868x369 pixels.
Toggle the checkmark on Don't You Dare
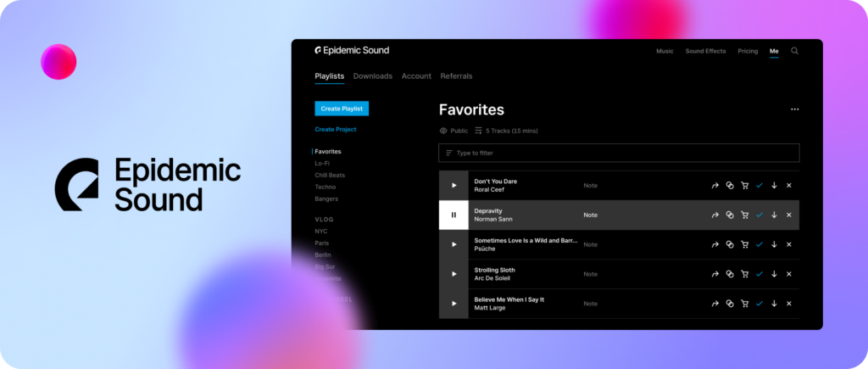click(x=759, y=186)
